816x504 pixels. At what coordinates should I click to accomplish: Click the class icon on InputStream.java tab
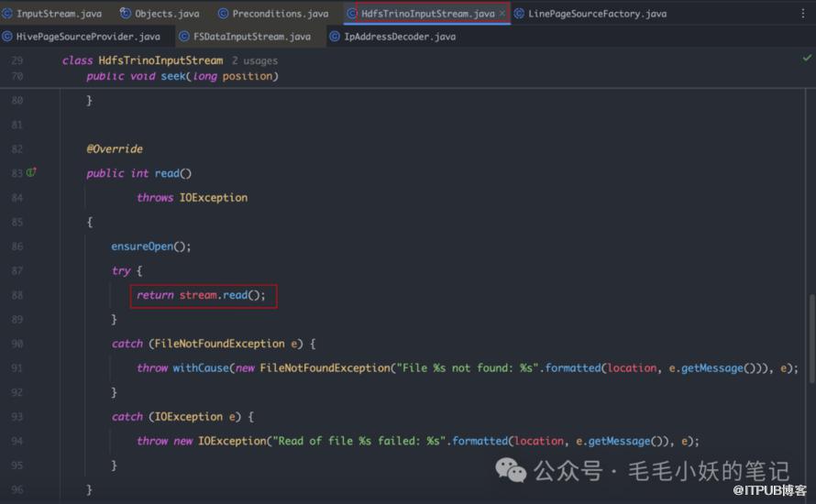click(x=7, y=14)
